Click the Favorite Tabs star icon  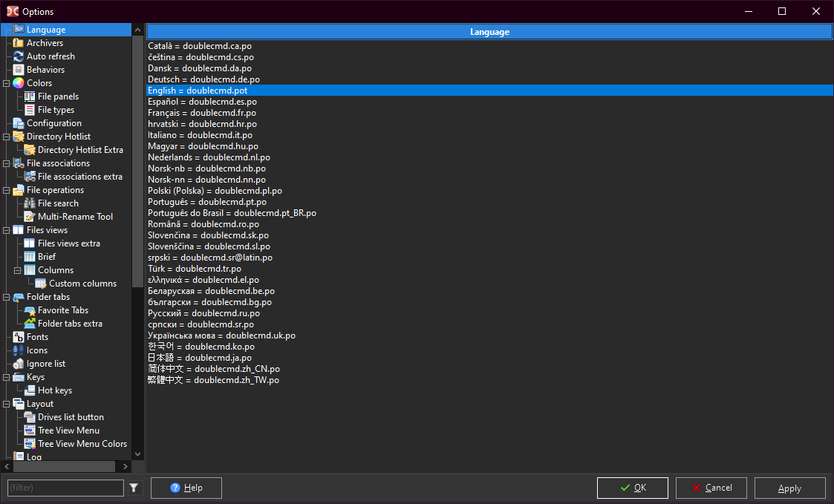(30, 310)
